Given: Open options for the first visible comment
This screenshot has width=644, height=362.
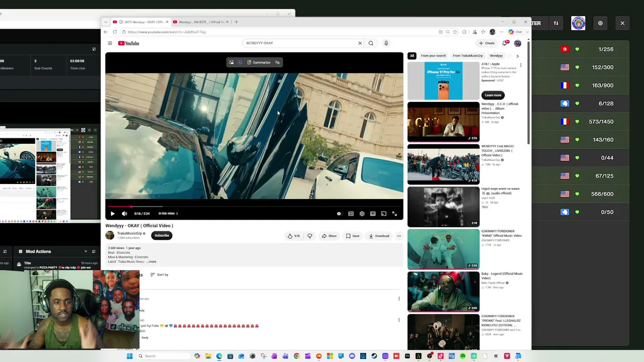Looking at the screenshot, I should pos(399,299).
